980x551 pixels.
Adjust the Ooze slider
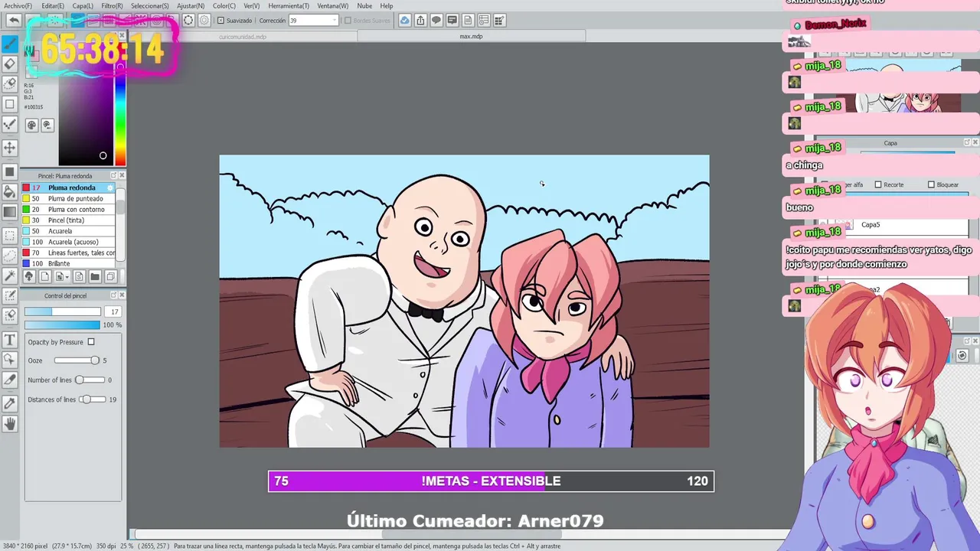tap(77, 360)
